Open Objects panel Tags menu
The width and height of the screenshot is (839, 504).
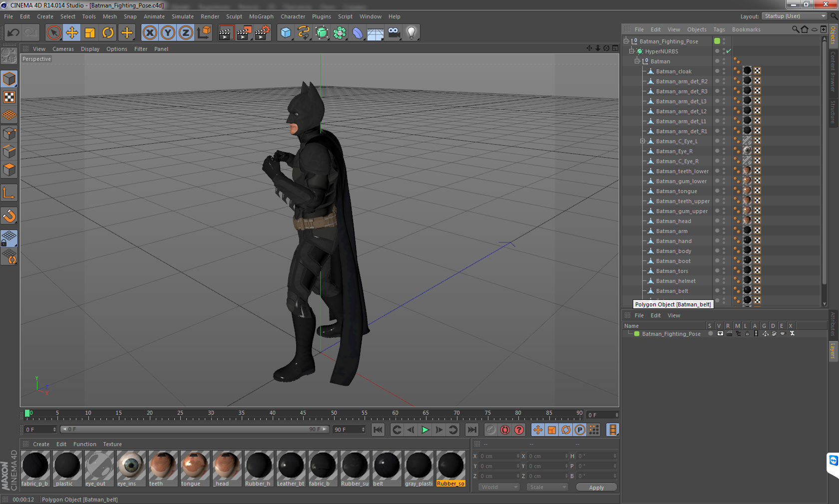click(719, 29)
